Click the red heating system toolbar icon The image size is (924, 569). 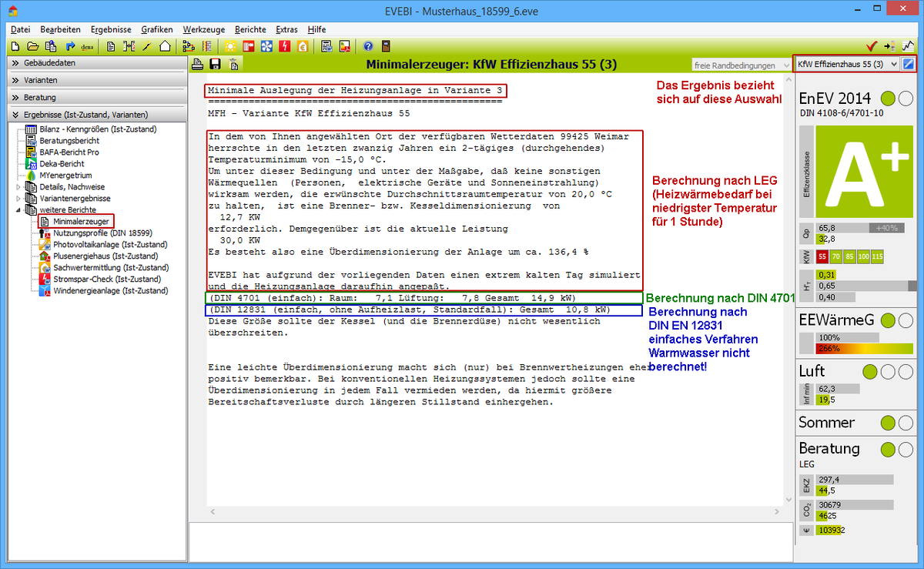pos(249,46)
